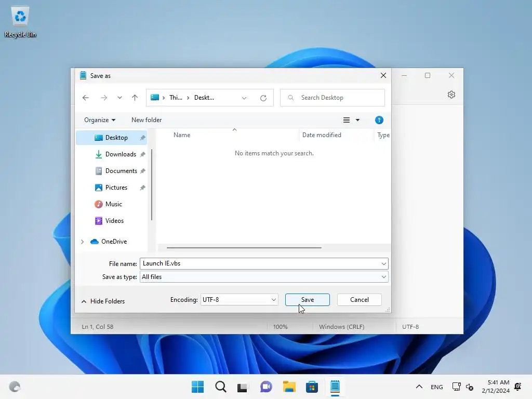Open view options dropdown arrow
The height and width of the screenshot is (399, 532).
(x=357, y=120)
